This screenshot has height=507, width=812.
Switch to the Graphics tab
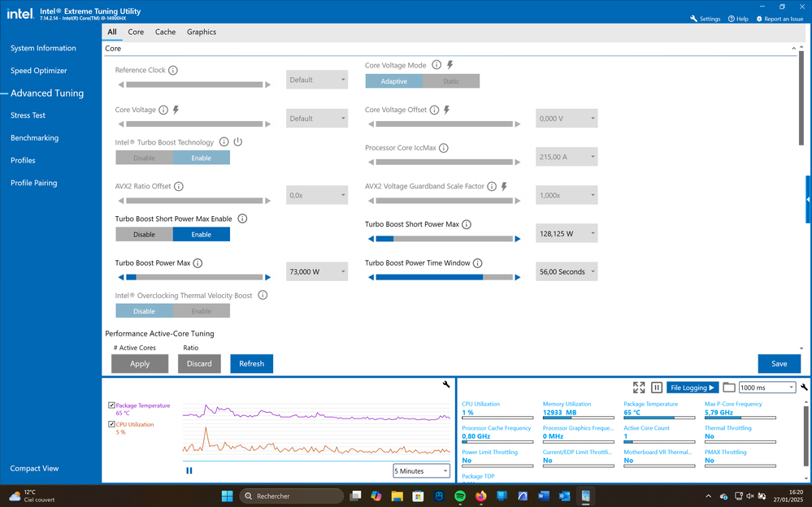coord(202,32)
